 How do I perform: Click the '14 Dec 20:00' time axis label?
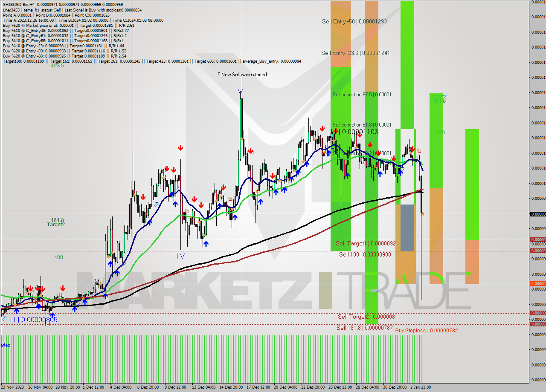coord(232,387)
